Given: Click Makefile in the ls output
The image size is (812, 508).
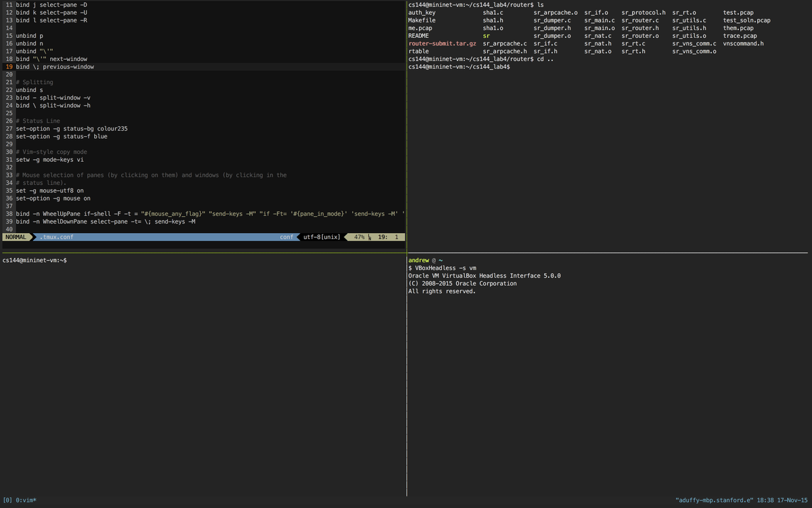Looking at the screenshot, I should coord(422,20).
